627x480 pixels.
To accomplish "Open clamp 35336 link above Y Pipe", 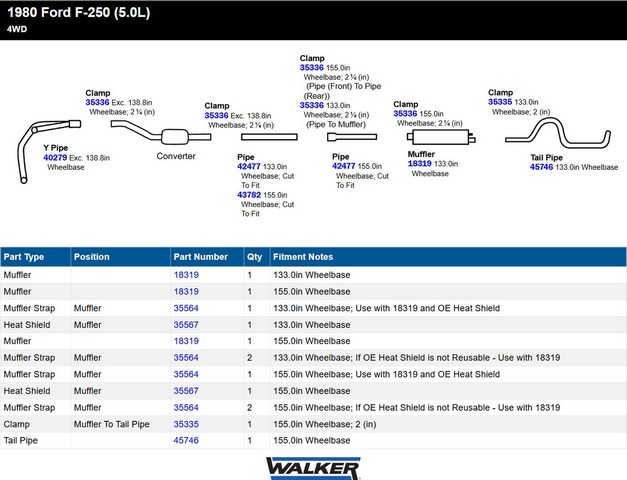I will (x=97, y=102).
